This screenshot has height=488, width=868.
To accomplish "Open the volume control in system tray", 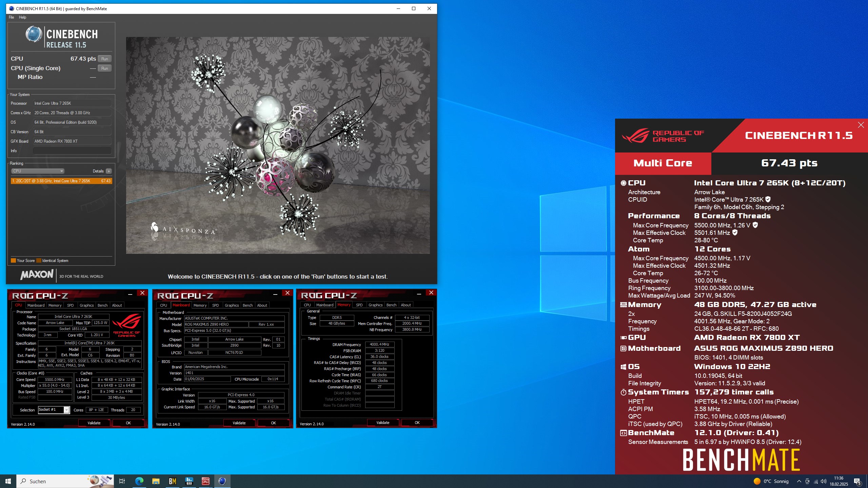I will pyautogui.click(x=824, y=481).
